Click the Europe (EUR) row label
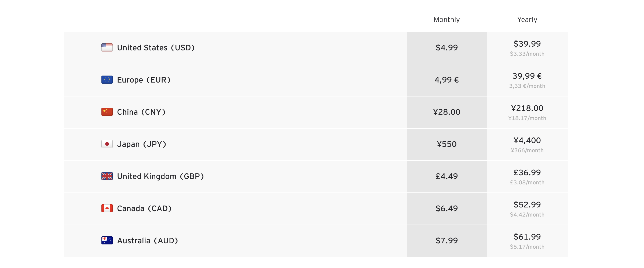 coord(144,80)
